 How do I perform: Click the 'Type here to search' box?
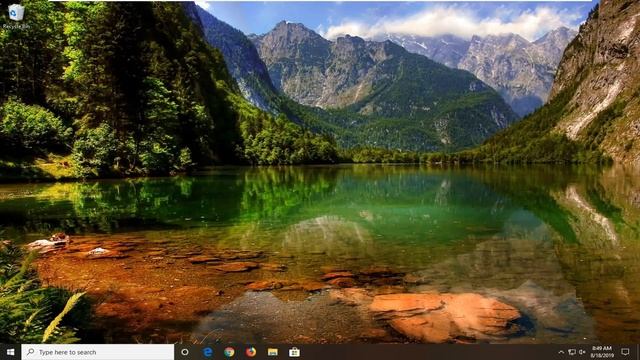coord(98,352)
